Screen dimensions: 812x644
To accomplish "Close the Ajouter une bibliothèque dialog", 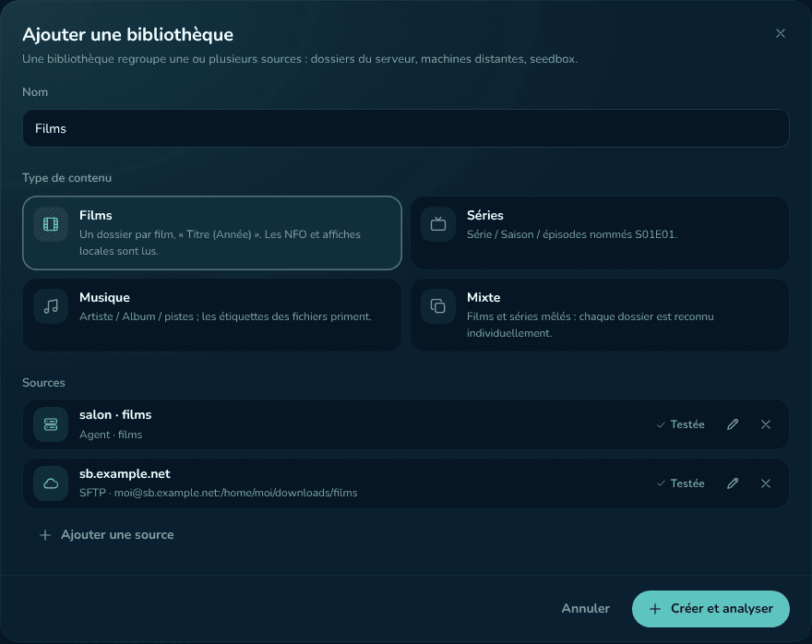I will pos(781,33).
